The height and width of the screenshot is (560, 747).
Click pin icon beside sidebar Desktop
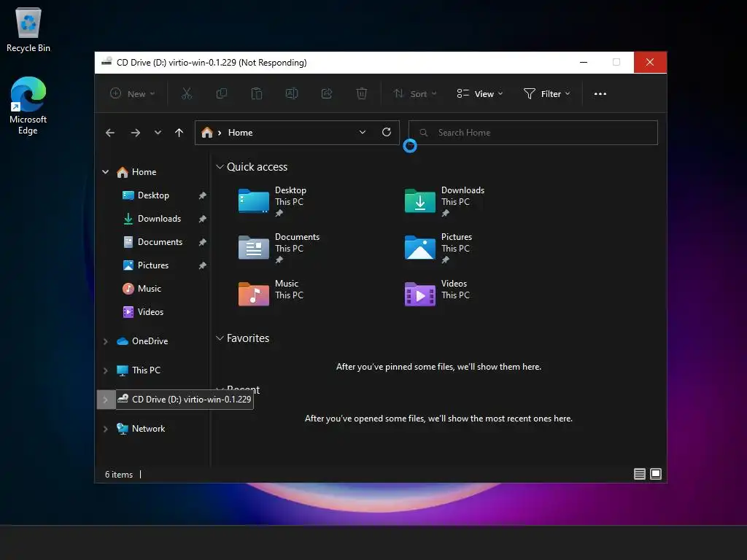(203, 195)
